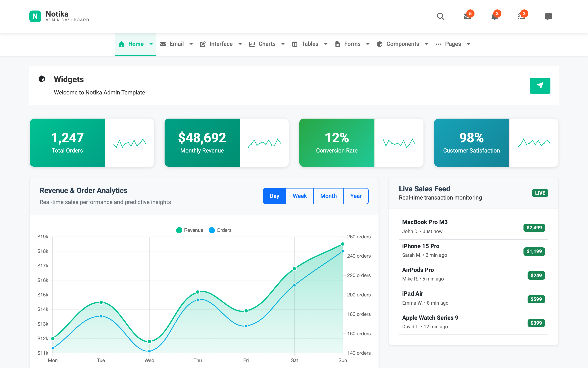Open the task checklist icon with badge 2
Screen dimensions: 588x368
[x=521, y=16]
